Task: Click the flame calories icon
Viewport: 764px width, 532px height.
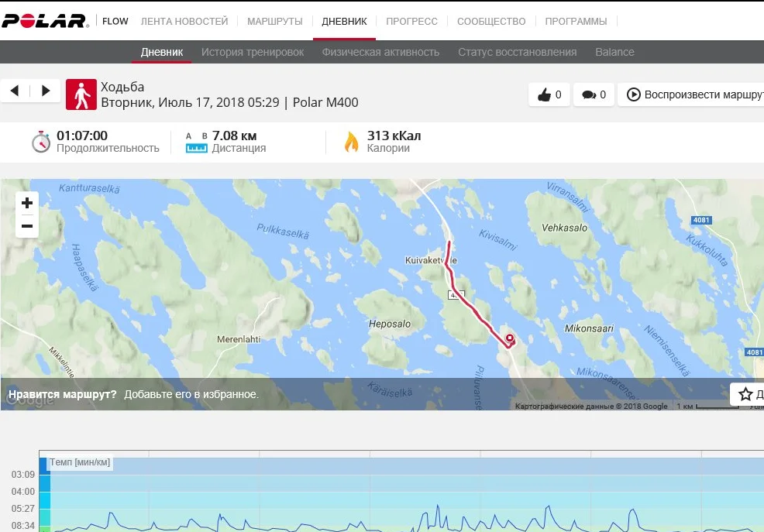Action: click(351, 142)
